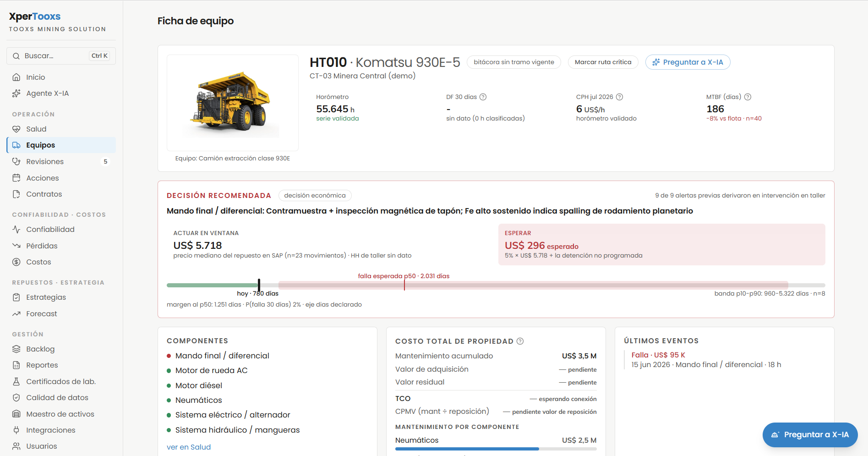Image resolution: width=868 pixels, height=456 pixels.
Task: Select Confiabilidad in the sidebar
Action: click(x=61, y=229)
